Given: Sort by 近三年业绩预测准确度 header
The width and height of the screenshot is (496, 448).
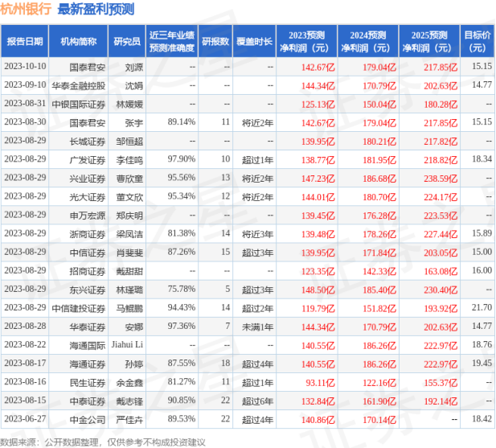Looking at the screenshot, I should coord(171,41).
